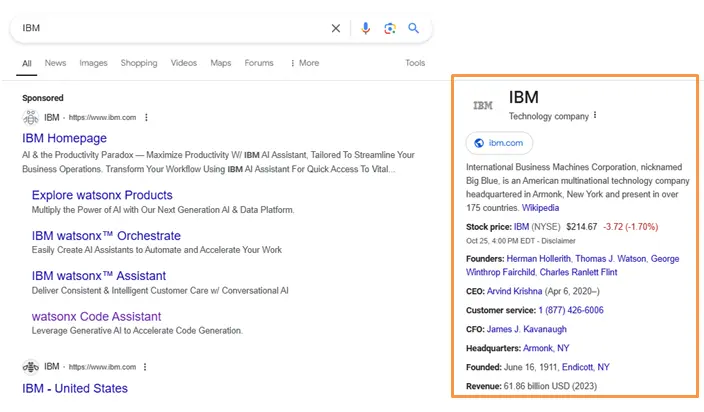Click the magnifying glass search icon
This screenshot has width=704, height=412.
coord(414,28)
